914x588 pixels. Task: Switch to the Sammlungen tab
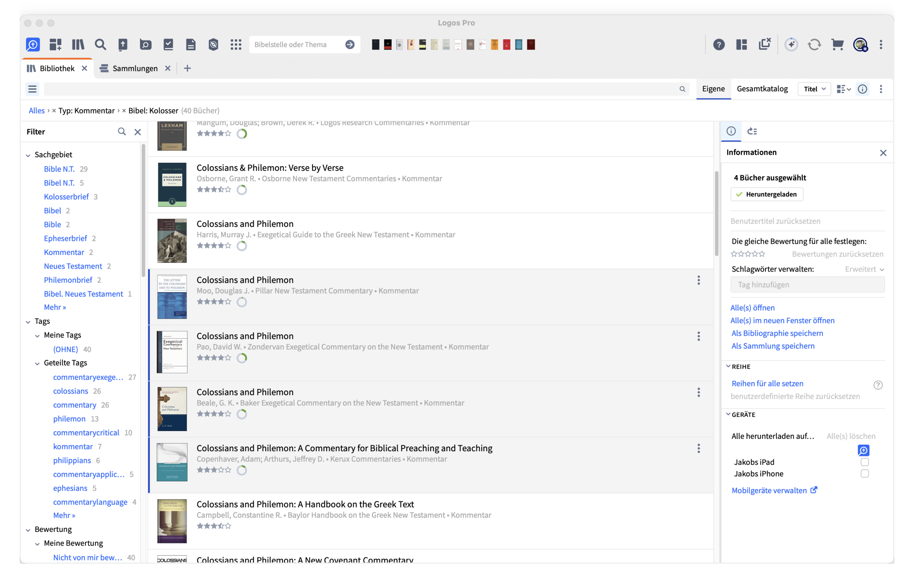[135, 69]
